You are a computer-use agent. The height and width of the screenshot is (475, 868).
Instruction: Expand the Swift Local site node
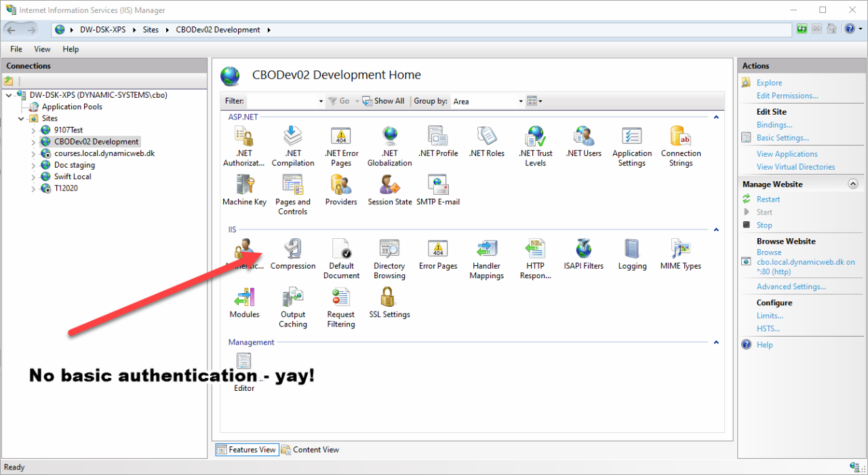(x=33, y=177)
